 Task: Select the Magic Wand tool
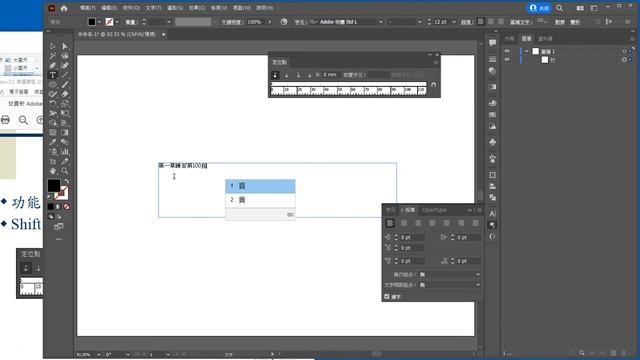click(53, 56)
